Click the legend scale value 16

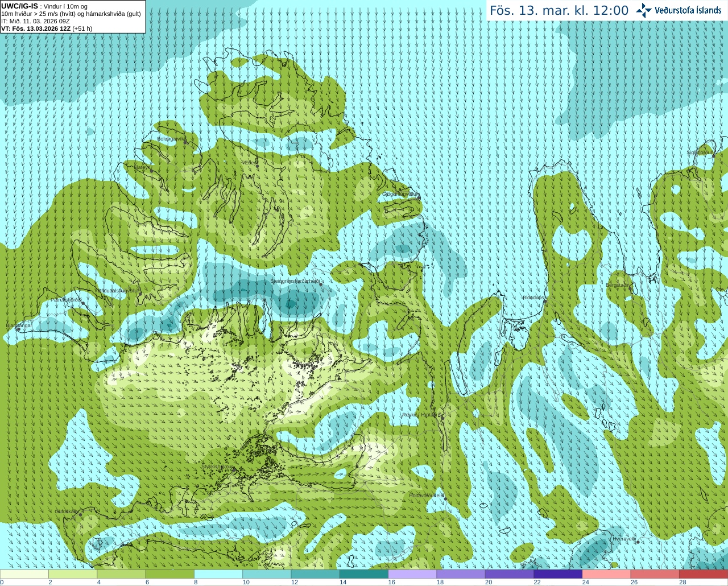point(391,583)
